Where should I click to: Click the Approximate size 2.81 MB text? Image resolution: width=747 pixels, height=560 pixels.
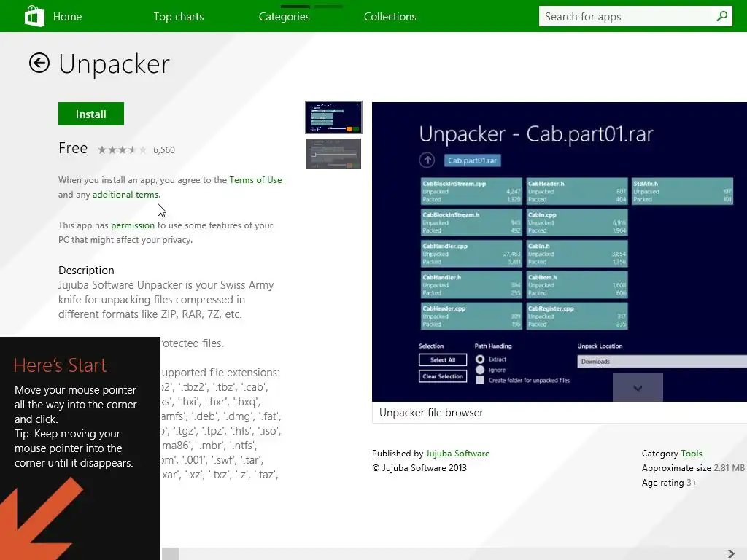coord(693,467)
